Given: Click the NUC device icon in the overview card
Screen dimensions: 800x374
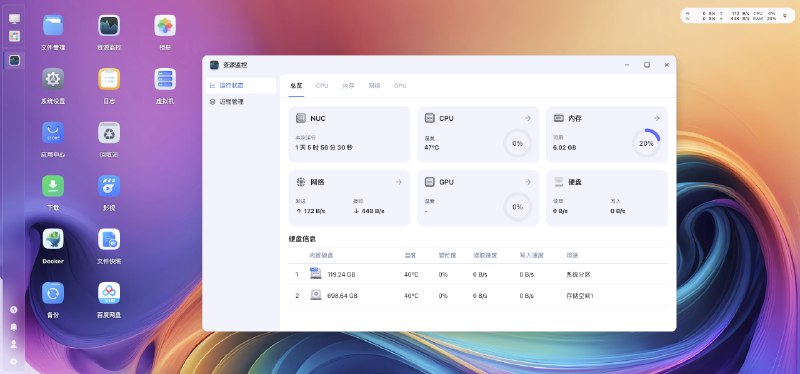Looking at the screenshot, I should pos(301,118).
